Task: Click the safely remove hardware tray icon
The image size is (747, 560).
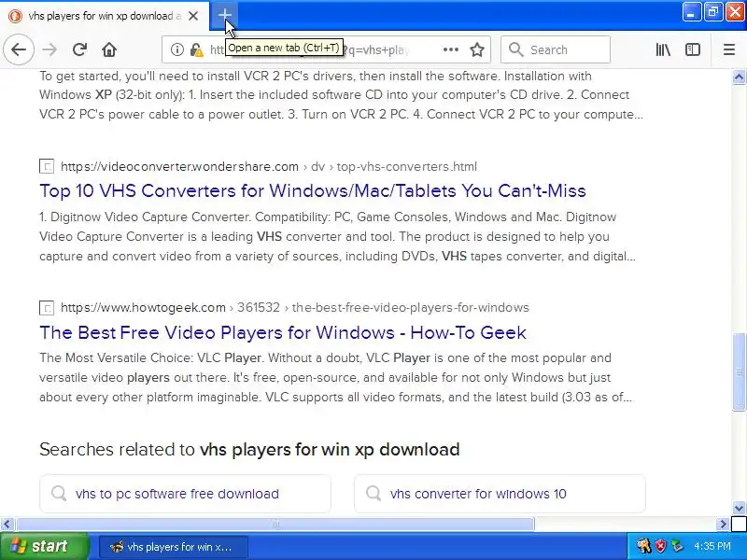Action: (x=677, y=546)
